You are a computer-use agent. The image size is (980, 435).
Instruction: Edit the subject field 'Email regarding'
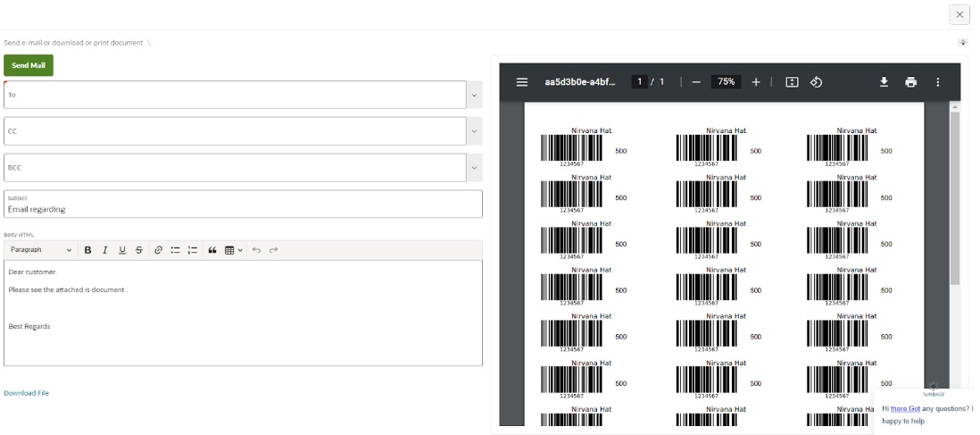click(243, 204)
